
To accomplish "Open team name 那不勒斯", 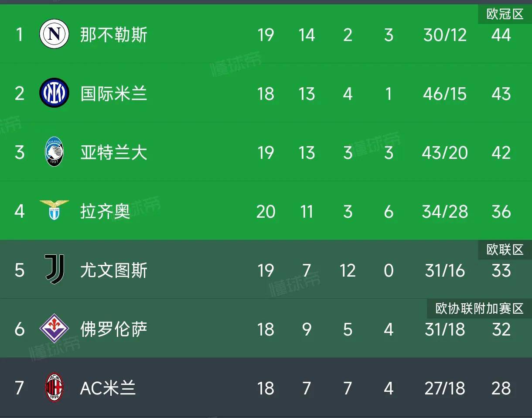I will tap(114, 35).
